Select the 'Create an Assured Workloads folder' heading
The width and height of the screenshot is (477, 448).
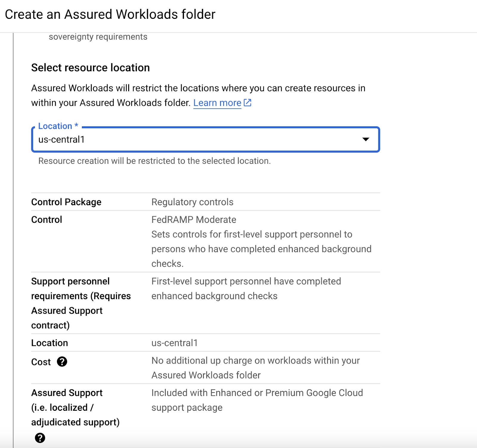point(110,14)
